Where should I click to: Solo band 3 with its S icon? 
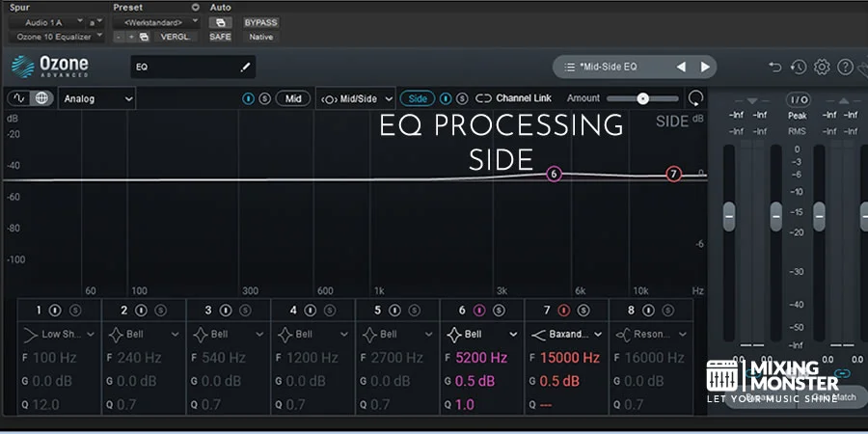coord(245,311)
